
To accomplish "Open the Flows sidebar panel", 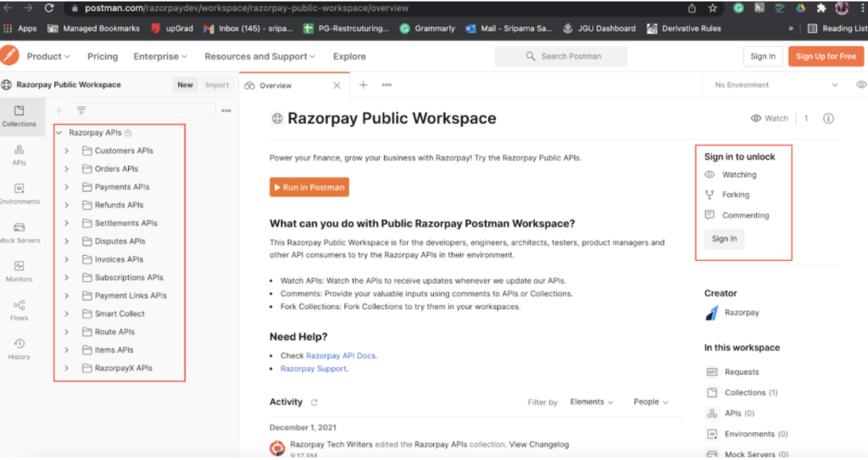I will [19, 311].
